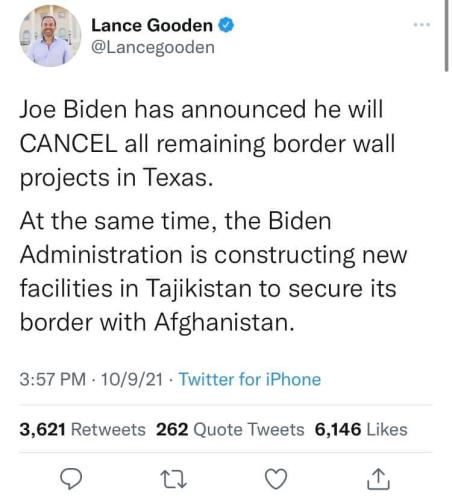Click the 10/9/21 date text

[x=132, y=379]
